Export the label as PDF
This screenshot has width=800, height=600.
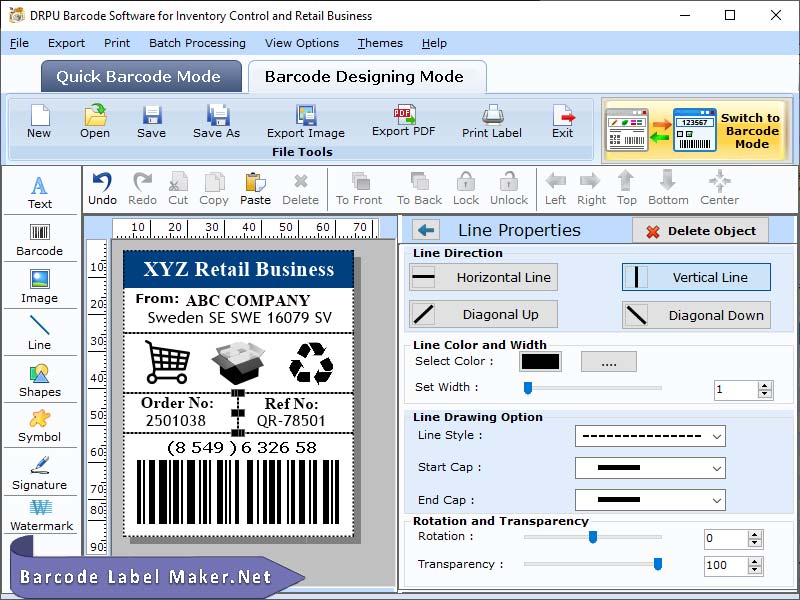click(x=404, y=120)
